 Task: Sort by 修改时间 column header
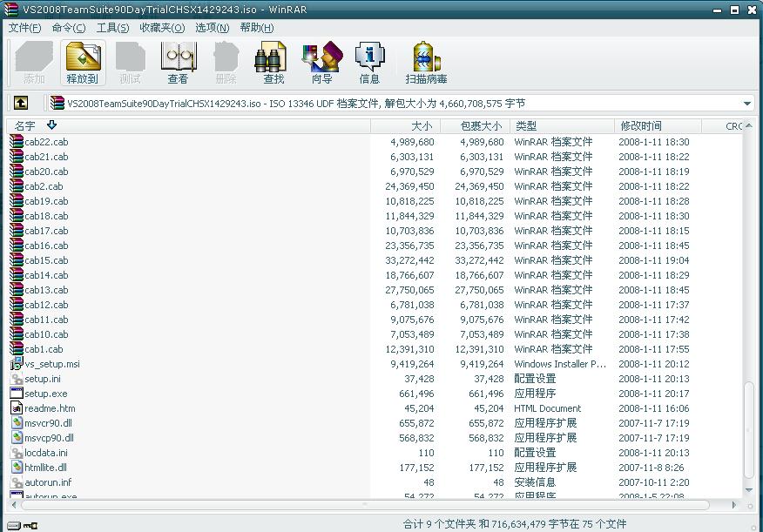[658, 126]
